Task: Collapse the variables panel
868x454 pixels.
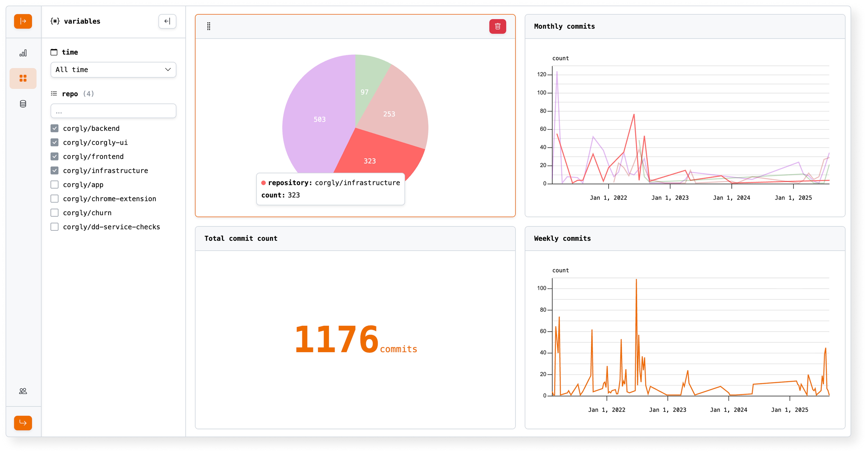Action: click(x=167, y=21)
